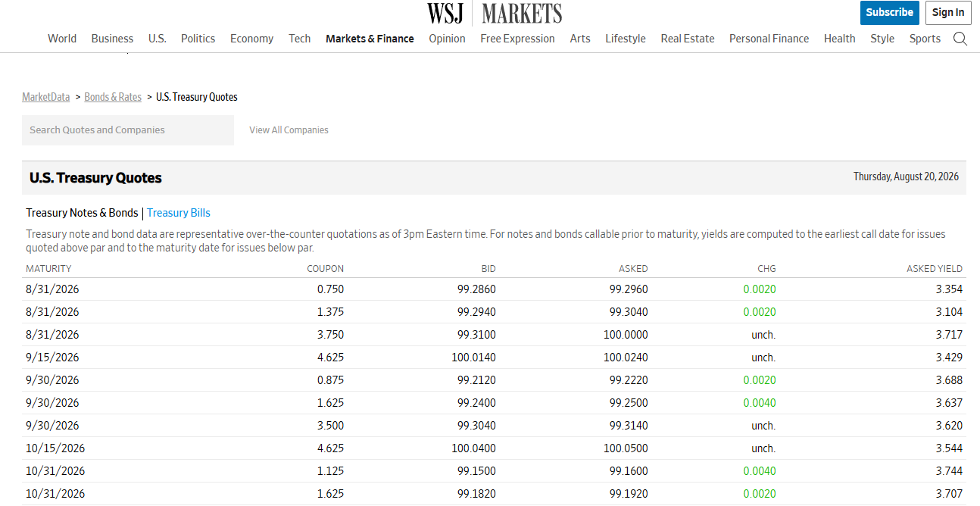980x506 pixels.
Task: Click asked yield 3.637
Action: tap(949, 403)
